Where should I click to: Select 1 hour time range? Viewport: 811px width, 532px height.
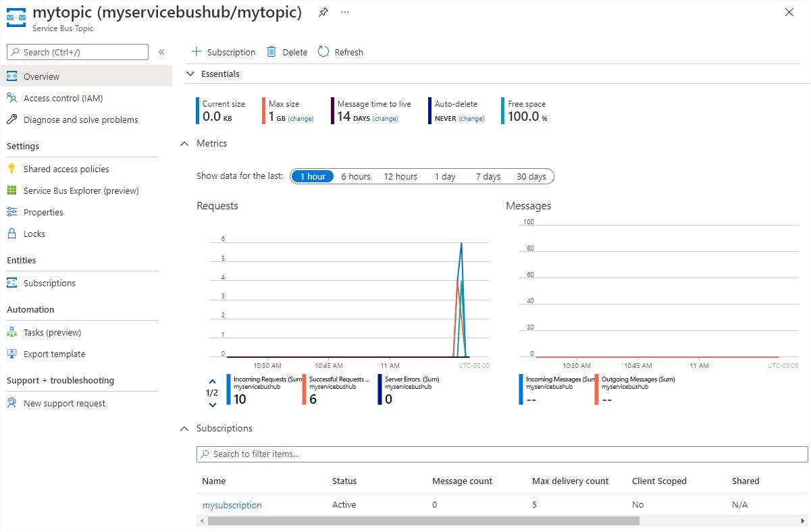click(x=313, y=176)
